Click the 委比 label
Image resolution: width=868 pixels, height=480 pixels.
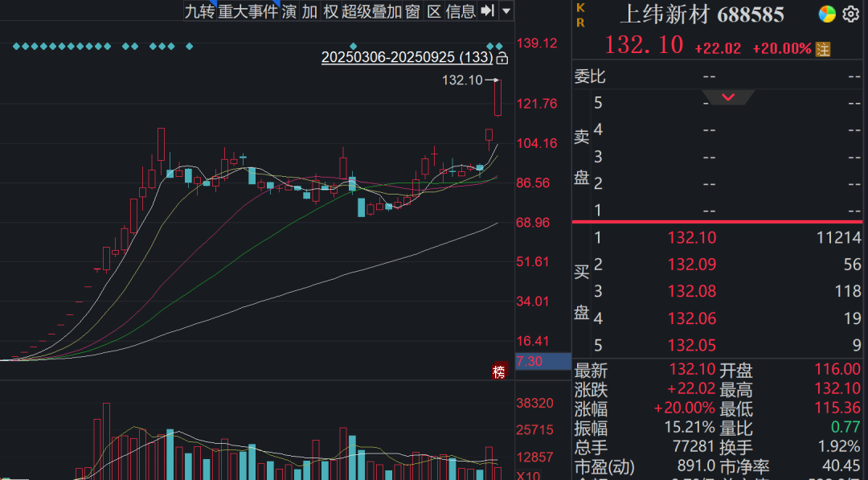[x=590, y=76]
